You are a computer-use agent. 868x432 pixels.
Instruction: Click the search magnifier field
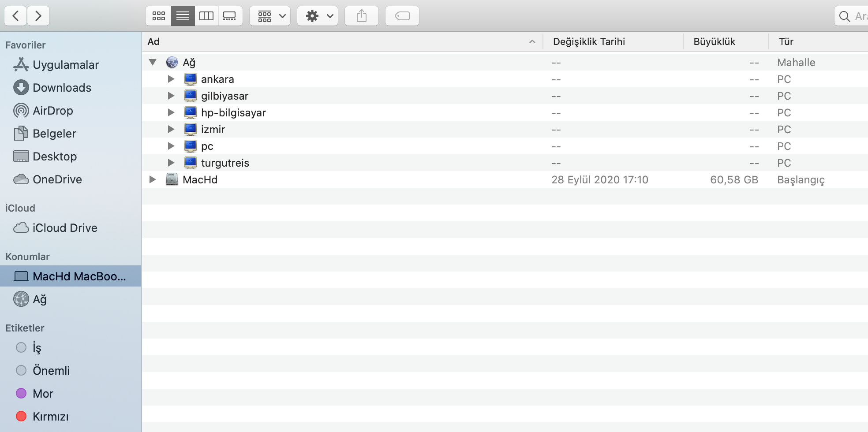tap(851, 16)
